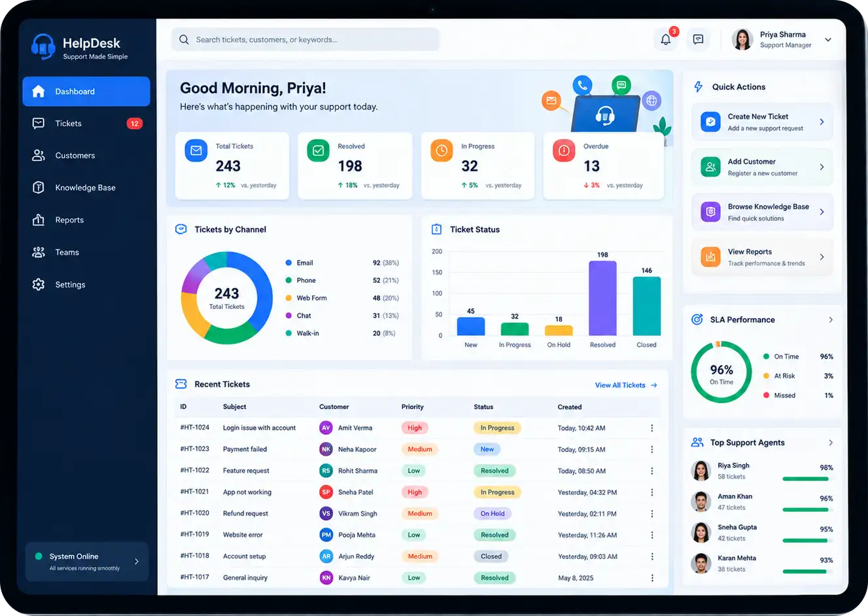Click Riya Singh agent avatar
The width and height of the screenshot is (868, 616).
click(701, 471)
